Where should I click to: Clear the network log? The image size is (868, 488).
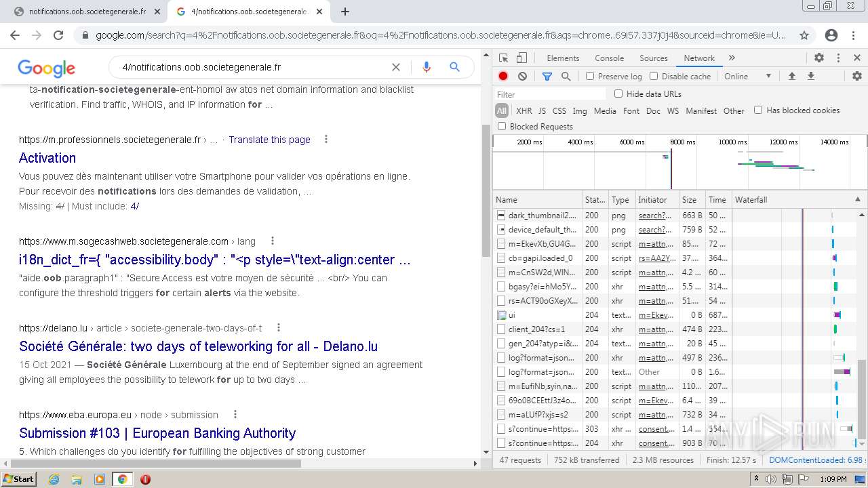[x=522, y=77]
